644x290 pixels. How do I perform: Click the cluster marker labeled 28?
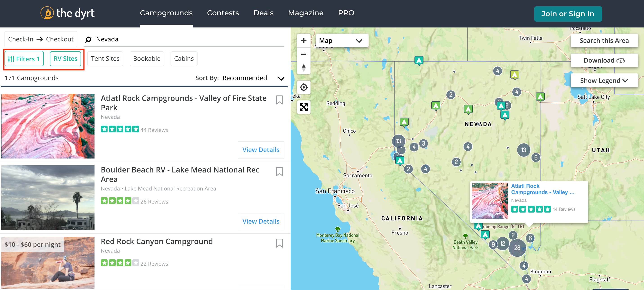(517, 248)
